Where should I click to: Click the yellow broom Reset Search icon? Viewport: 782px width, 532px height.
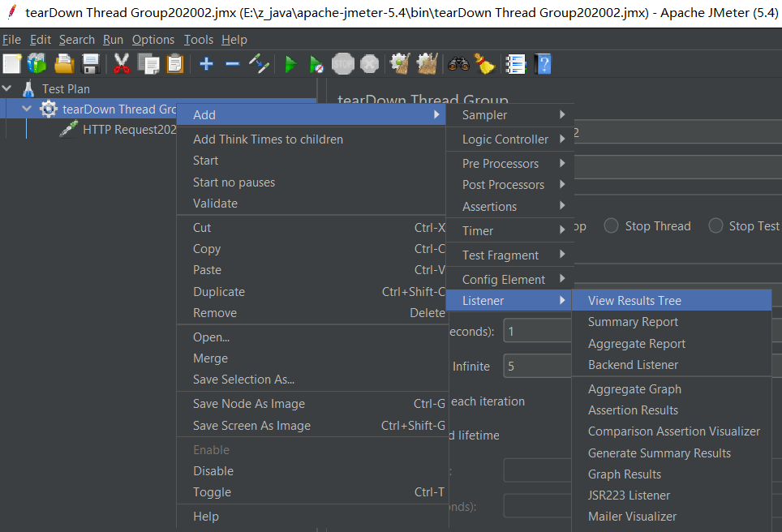484,64
